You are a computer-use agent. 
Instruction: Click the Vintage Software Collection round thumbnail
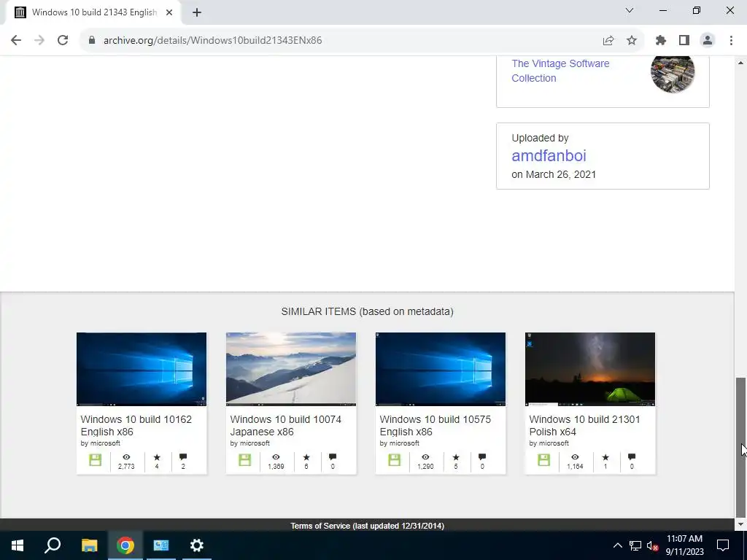672,73
